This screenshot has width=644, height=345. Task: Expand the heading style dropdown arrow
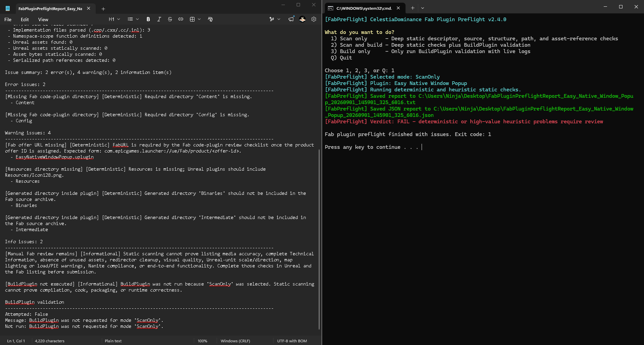[119, 19]
